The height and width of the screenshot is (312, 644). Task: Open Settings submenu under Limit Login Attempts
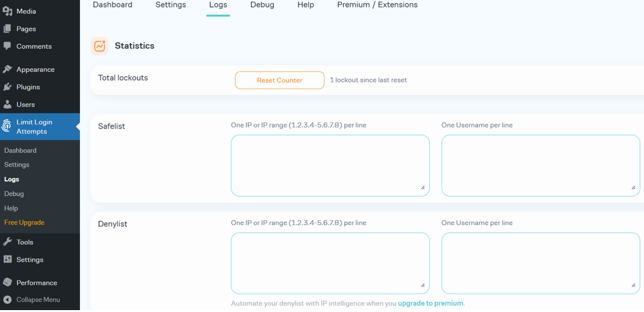coord(16,164)
